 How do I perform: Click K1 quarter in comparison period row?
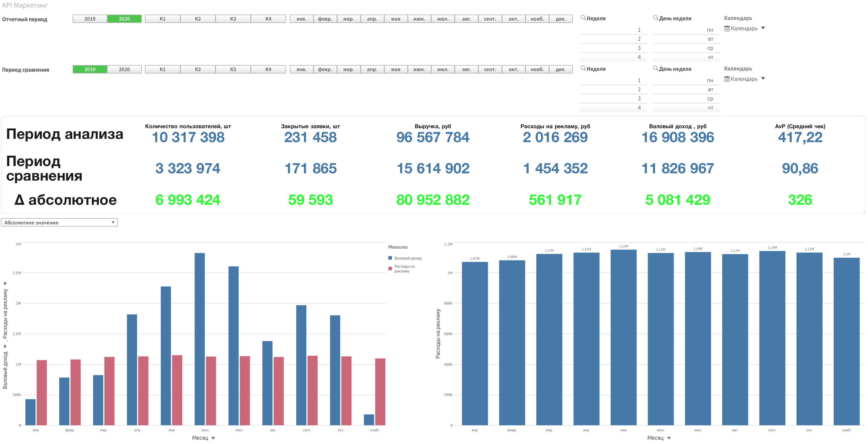pos(162,69)
